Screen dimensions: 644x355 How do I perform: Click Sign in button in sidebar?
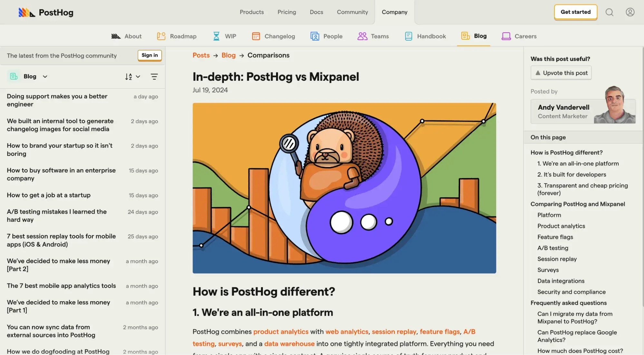(149, 55)
